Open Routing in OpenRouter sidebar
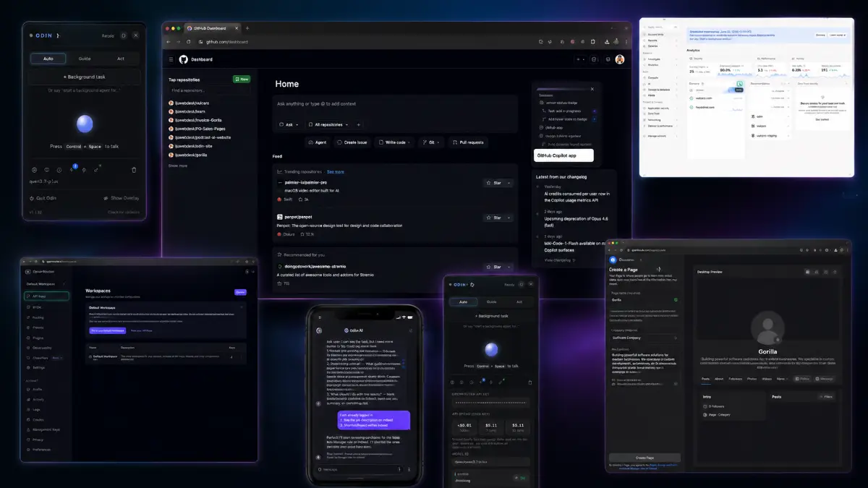The height and width of the screenshot is (488, 868). [38, 317]
